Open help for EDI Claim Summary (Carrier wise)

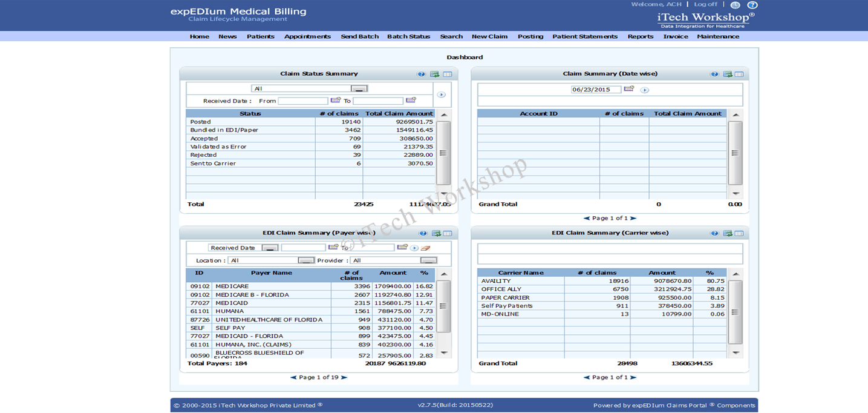pyautogui.click(x=714, y=233)
